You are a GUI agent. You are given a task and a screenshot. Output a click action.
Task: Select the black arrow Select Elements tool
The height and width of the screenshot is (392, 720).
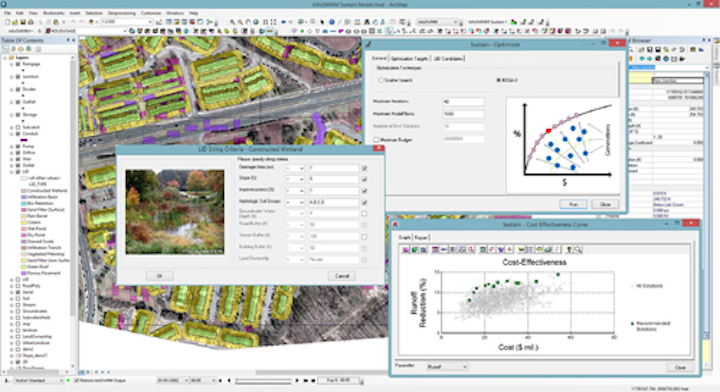point(322,22)
